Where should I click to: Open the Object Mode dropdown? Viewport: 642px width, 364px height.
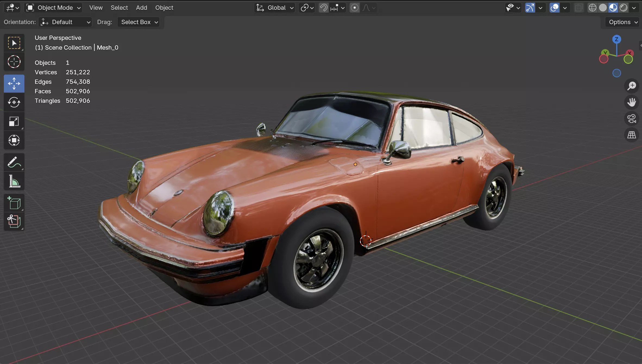pos(54,8)
